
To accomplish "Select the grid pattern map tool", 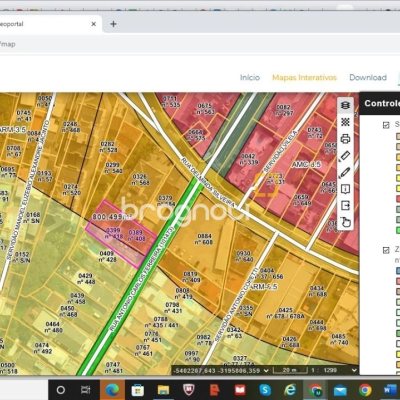I will click(345, 122).
